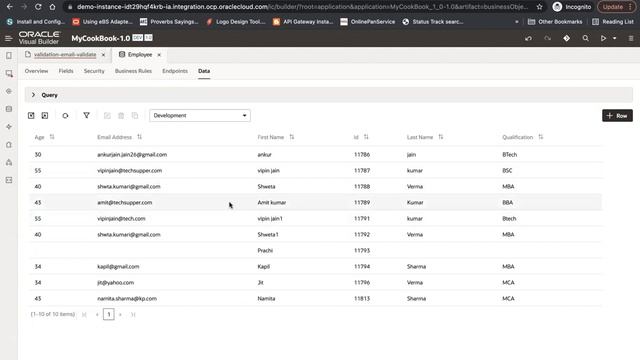
Task: Click the Filter funnel icon
Action: click(87, 116)
